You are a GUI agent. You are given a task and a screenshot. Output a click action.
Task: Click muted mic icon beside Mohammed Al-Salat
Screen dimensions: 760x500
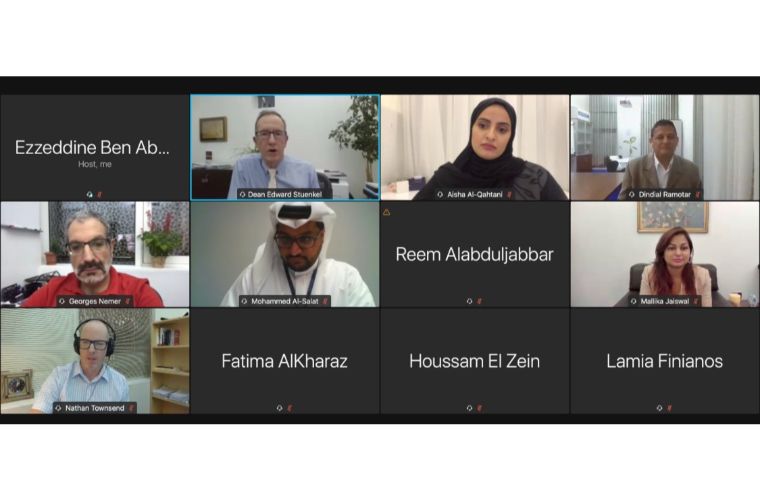click(325, 301)
